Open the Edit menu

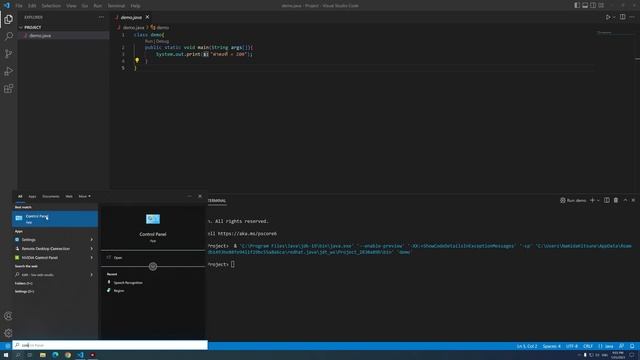[x=32, y=6]
